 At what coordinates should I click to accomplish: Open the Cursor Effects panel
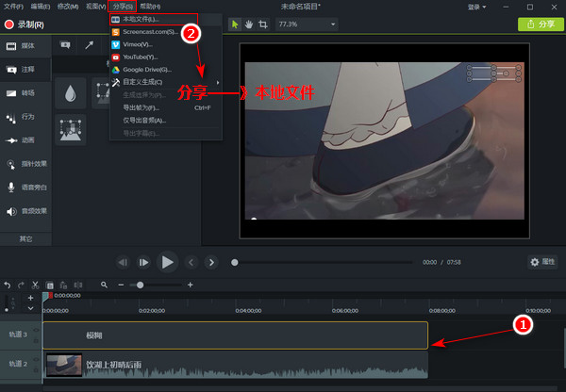[x=25, y=164]
